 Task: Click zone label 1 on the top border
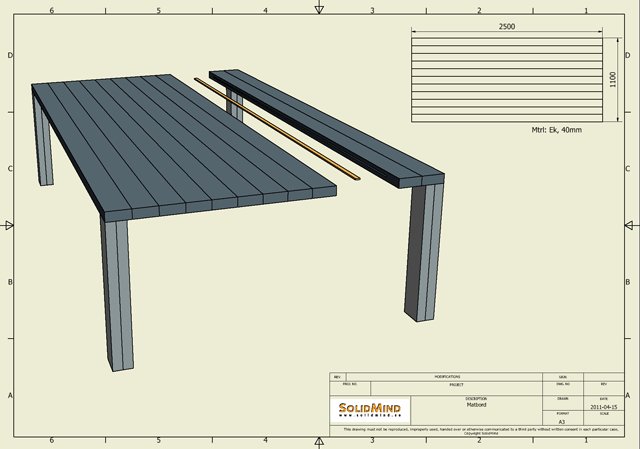(587, 10)
